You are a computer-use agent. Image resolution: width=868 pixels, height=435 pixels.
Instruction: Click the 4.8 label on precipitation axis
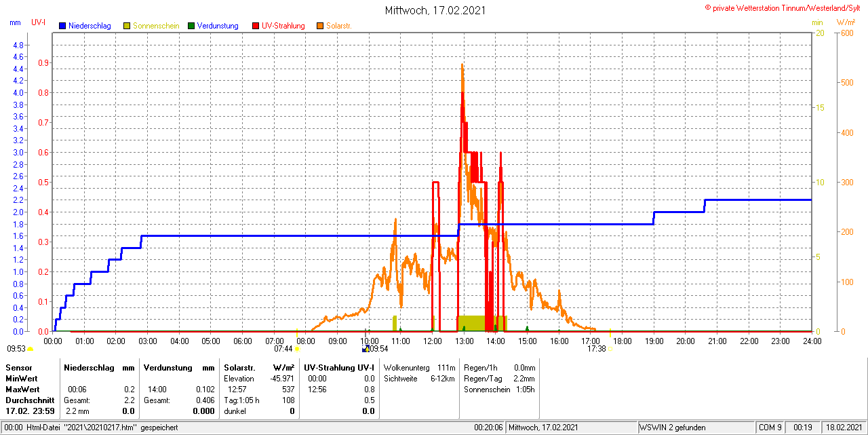(19, 45)
